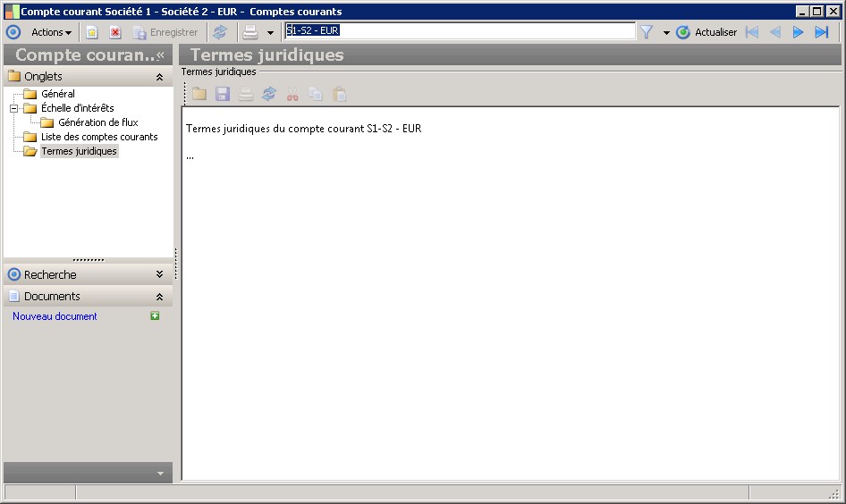Click the S1-S2 - EUR search field

point(461,30)
